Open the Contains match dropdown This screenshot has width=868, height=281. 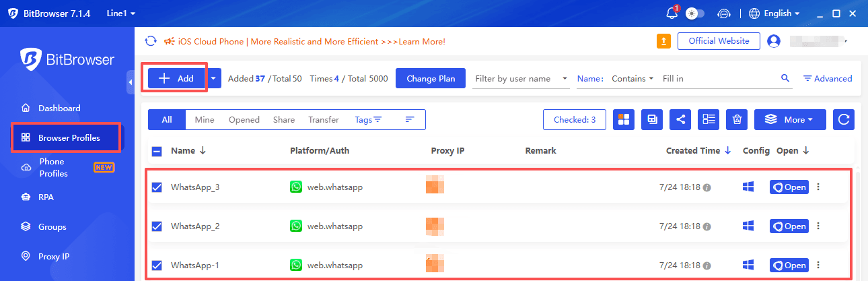pos(632,78)
